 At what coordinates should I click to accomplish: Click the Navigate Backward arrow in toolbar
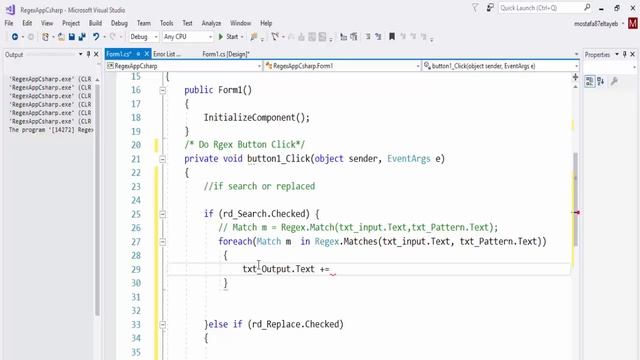(15, 37)
